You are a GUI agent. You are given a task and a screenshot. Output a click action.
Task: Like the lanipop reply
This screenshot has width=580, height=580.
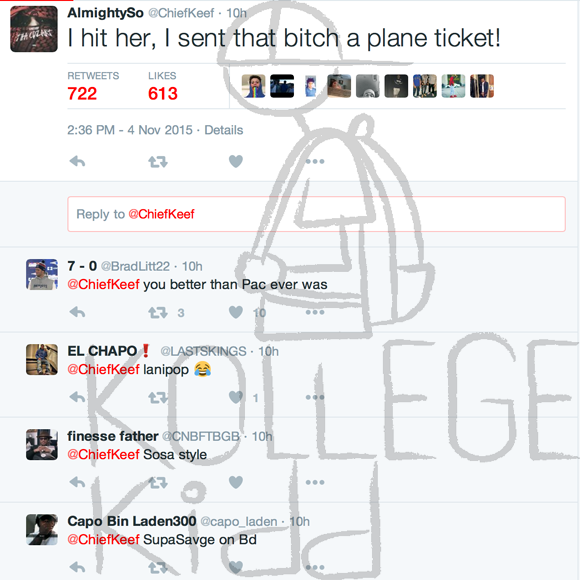[x=236, y=397]
